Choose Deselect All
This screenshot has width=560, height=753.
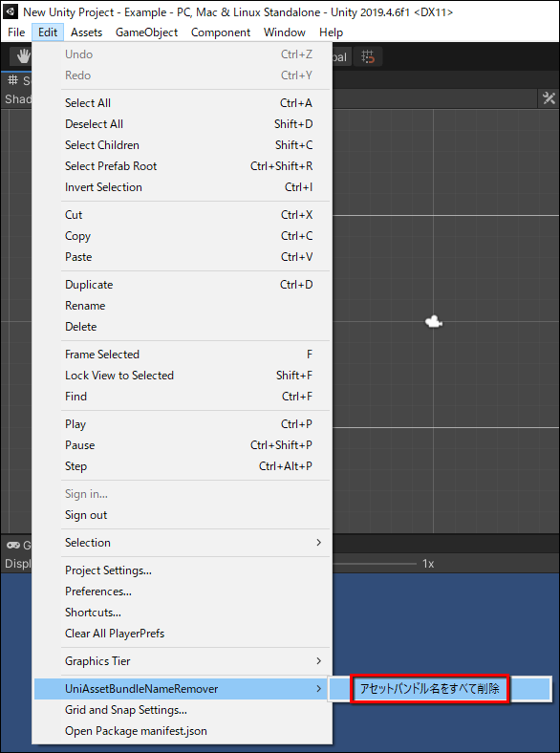[x=182, y=124]
